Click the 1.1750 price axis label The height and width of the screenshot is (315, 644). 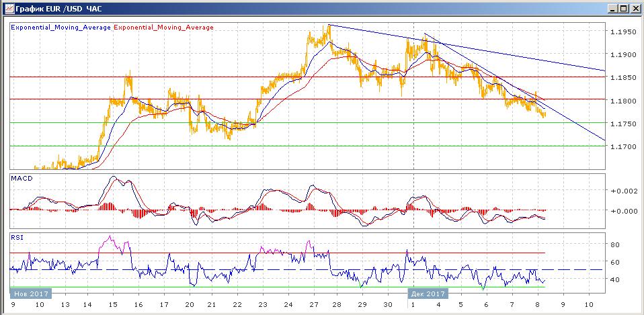click(x=622, y=124)
